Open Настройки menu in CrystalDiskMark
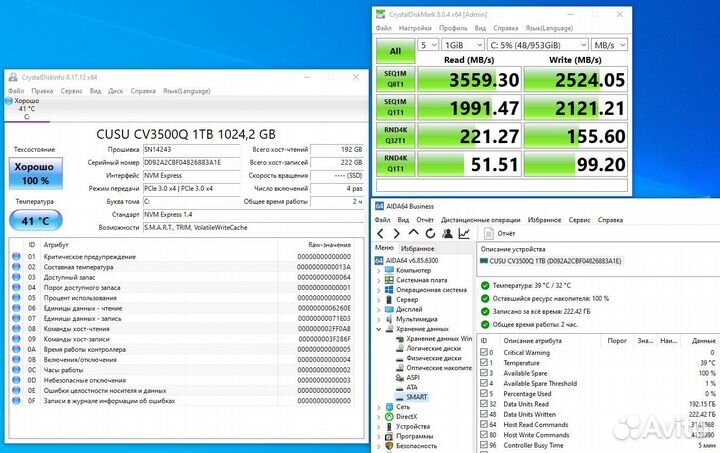 tap(415, 28)
